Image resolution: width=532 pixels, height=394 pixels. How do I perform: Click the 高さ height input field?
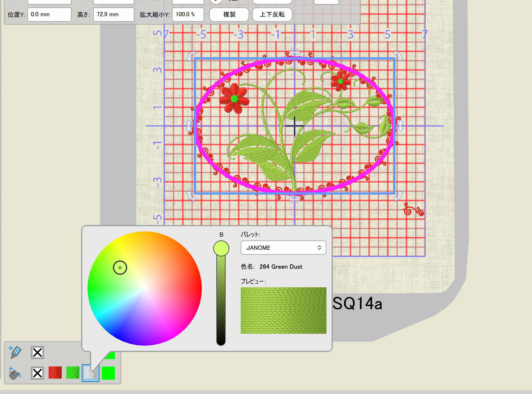point(113,14)
